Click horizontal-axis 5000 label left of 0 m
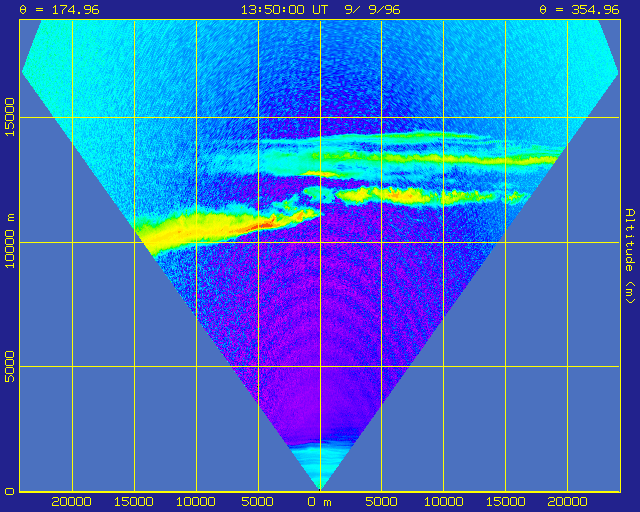 tap(257, 502)
